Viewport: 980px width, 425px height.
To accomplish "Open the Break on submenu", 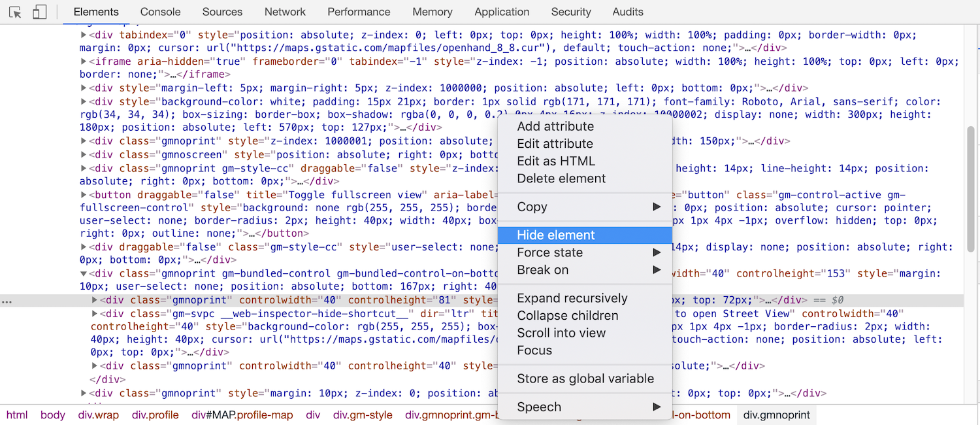I will pos(585,270).
